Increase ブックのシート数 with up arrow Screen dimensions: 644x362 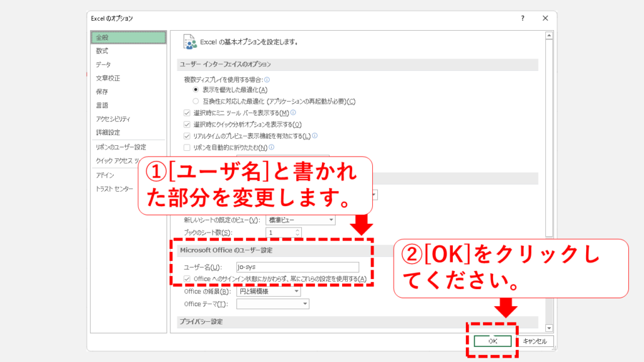click(297, 230)
